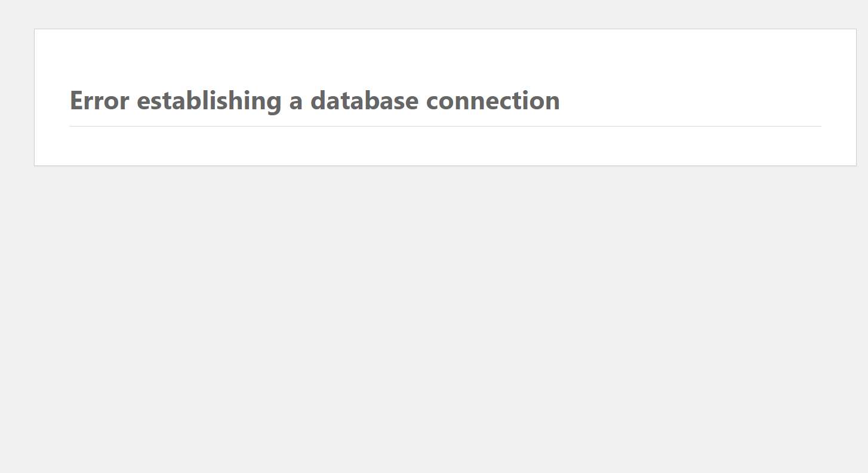Viewport: 868px width, 473px height.
Task: Click the standalone 'a' in heading
Action: (296, 103)
